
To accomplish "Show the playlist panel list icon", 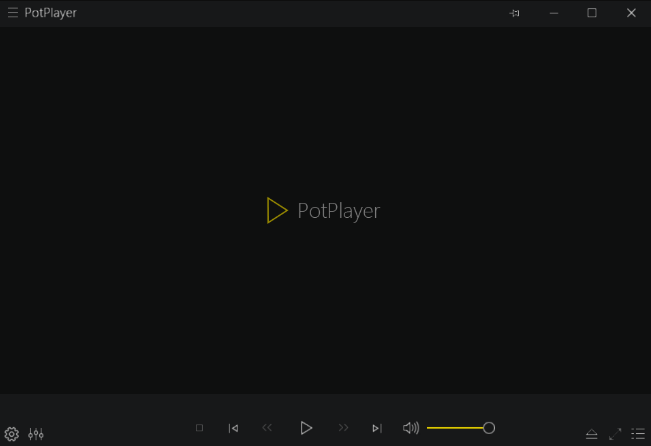I will pos(638,434).
